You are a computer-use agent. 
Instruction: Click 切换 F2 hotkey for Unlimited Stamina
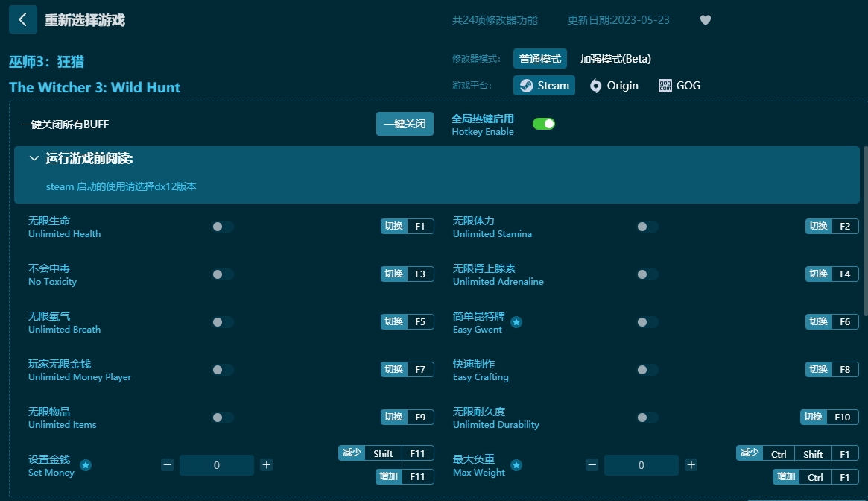831,226
